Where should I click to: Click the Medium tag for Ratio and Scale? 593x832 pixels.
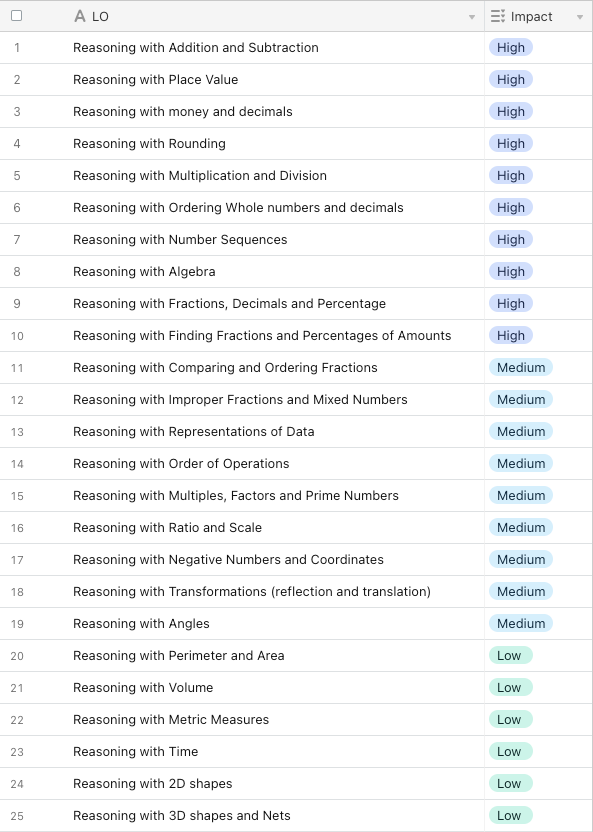521,527
